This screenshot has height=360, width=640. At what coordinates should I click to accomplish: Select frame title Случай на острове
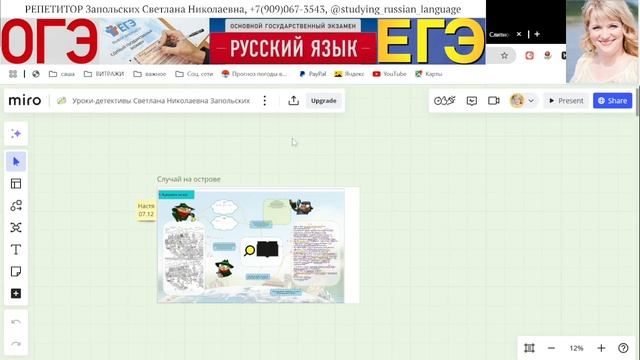coord(189,179)
